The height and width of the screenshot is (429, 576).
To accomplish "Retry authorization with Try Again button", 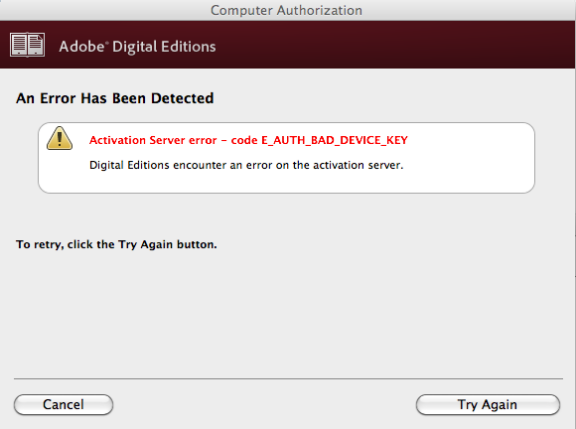I will (x=488, y=404).
